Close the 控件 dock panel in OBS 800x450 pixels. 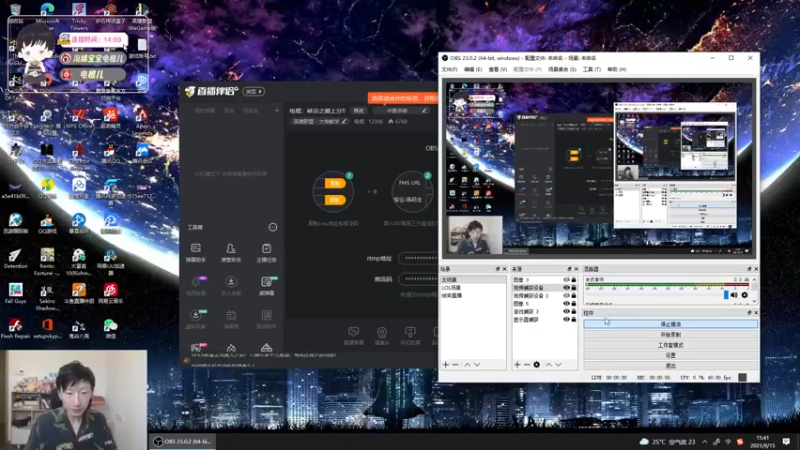[x=756, y=313]
